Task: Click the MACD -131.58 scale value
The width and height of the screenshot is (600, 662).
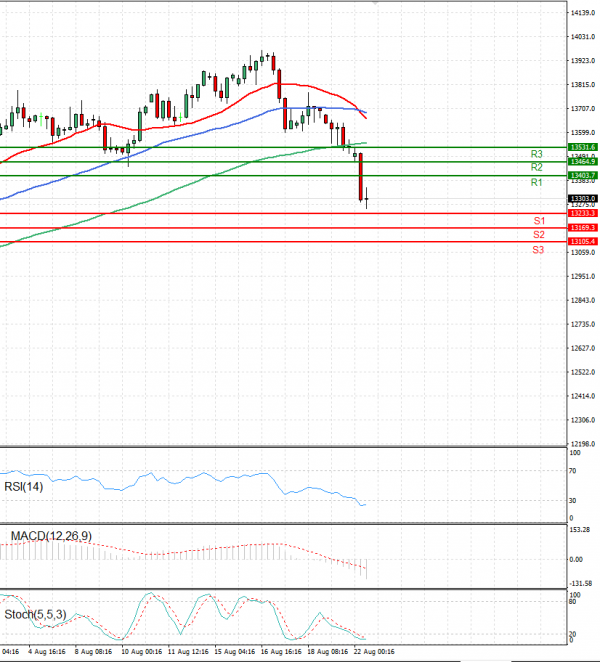Action: pos(581,583)
